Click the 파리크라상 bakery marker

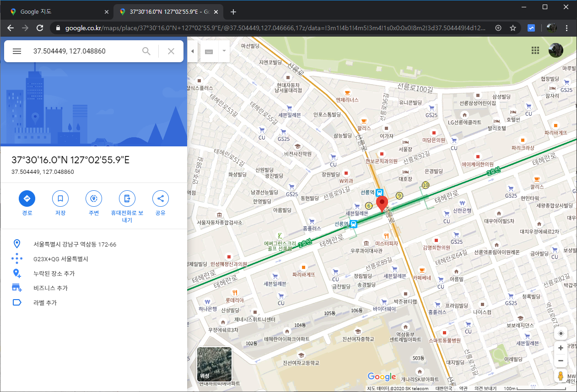[x=523, y=140]
